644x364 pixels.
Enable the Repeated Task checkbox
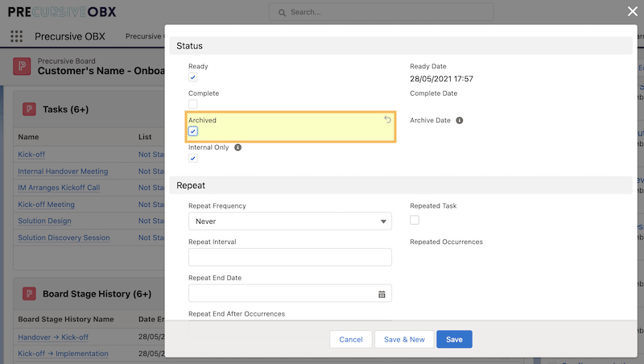click(x=415, y=220)
